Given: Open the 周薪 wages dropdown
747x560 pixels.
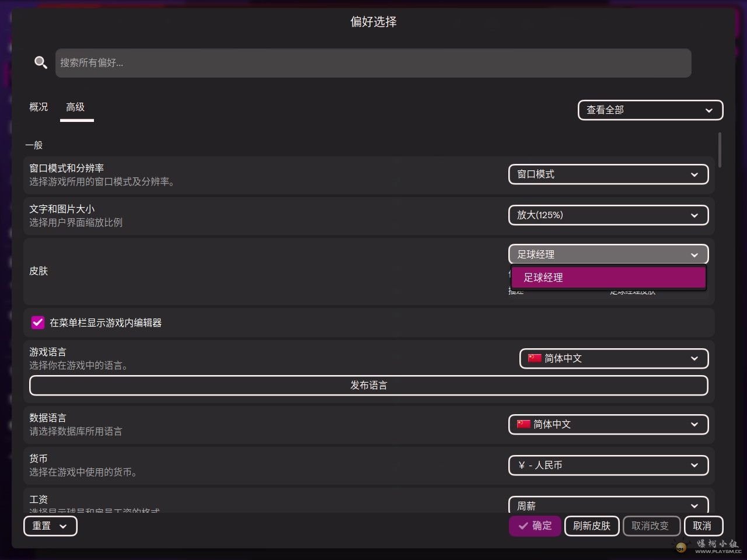Looking at the screenshot, I should (x=608, y=505).
